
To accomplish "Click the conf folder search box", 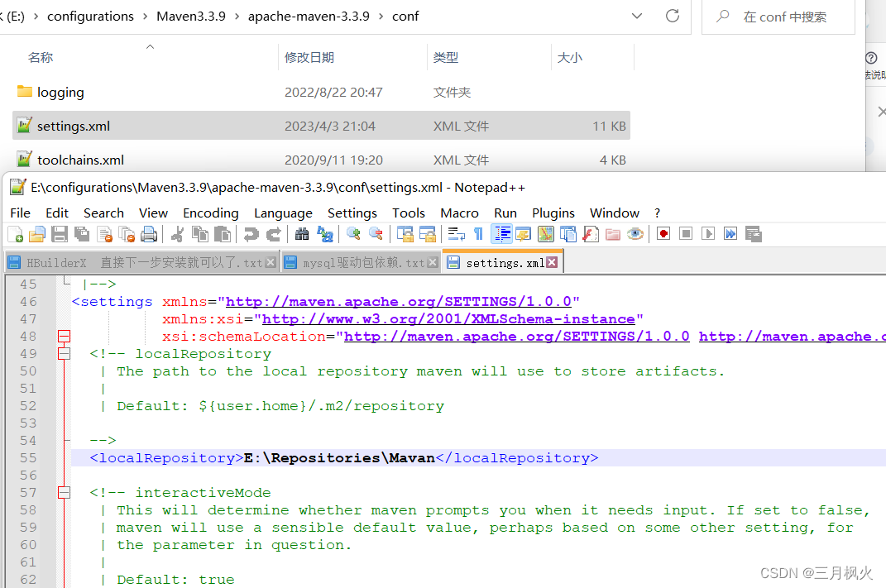I will [778, 17].
